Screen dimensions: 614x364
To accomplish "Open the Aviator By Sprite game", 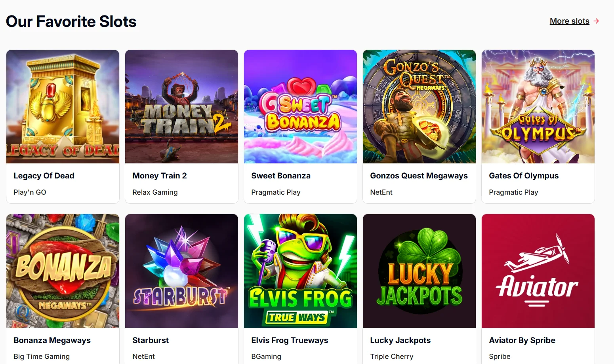I will [538, 271].
